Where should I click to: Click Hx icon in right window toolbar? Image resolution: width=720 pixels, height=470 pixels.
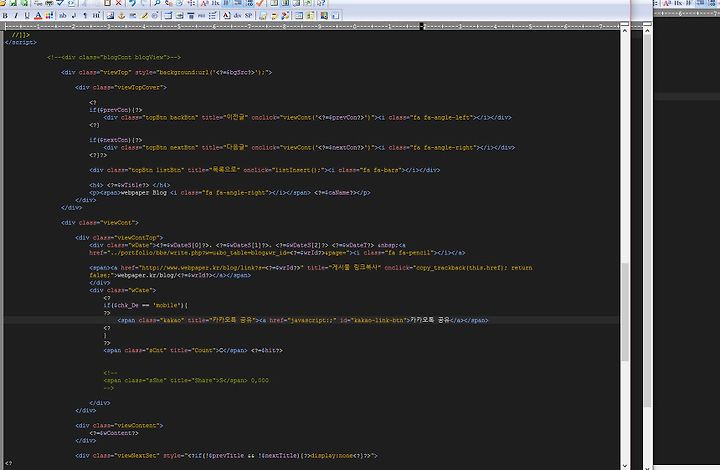678,3
